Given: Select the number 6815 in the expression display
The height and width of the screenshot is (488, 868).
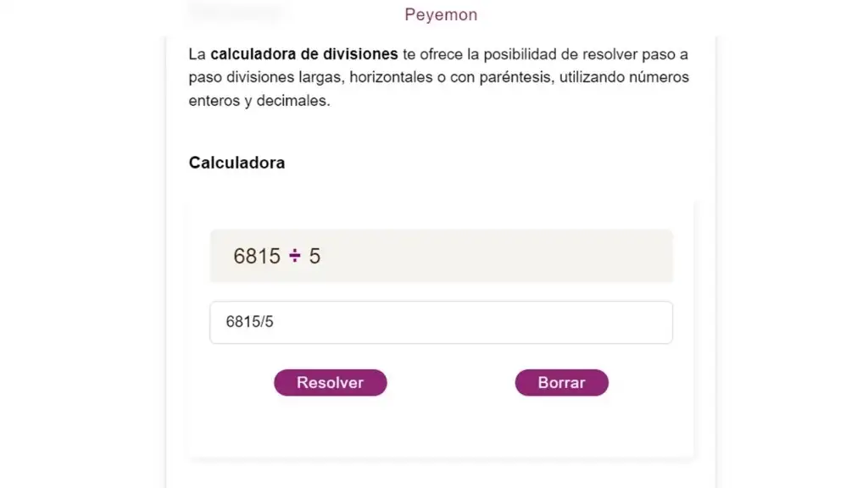Looking at the screenshot, I should point(257,256).
